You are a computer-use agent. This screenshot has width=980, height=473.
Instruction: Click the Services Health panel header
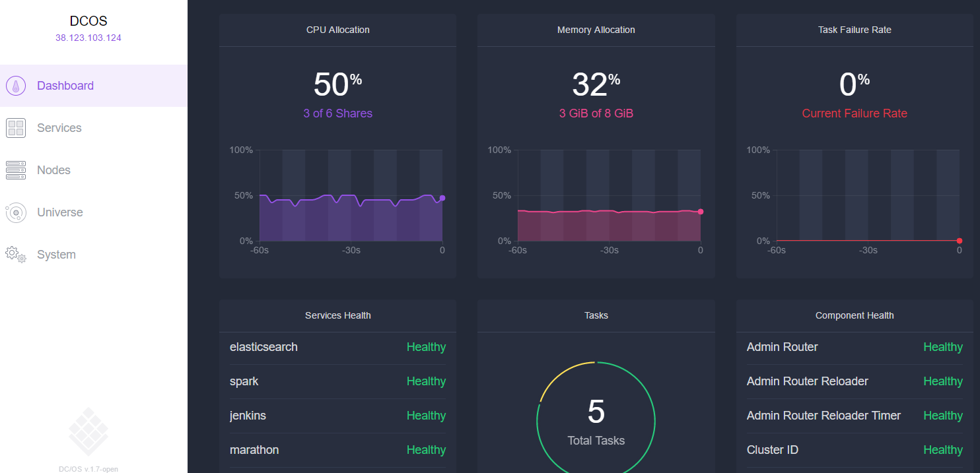coord(338,315)
